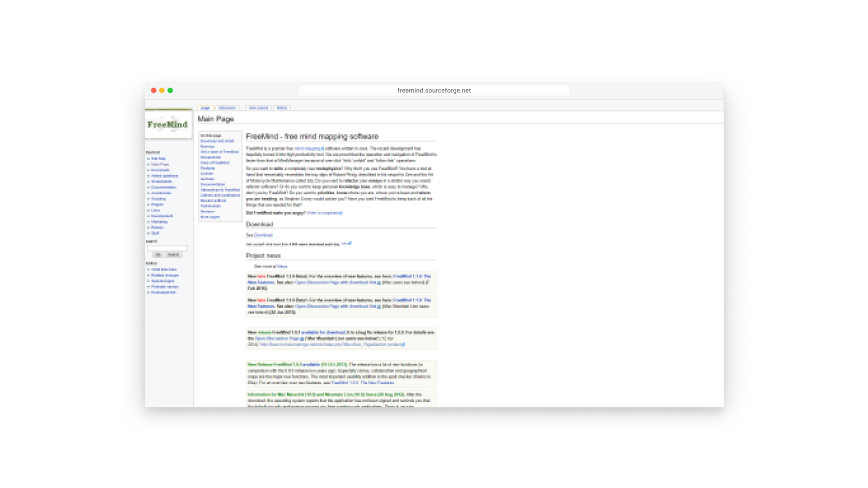Follow the Write a complaint link

[325, 213]
